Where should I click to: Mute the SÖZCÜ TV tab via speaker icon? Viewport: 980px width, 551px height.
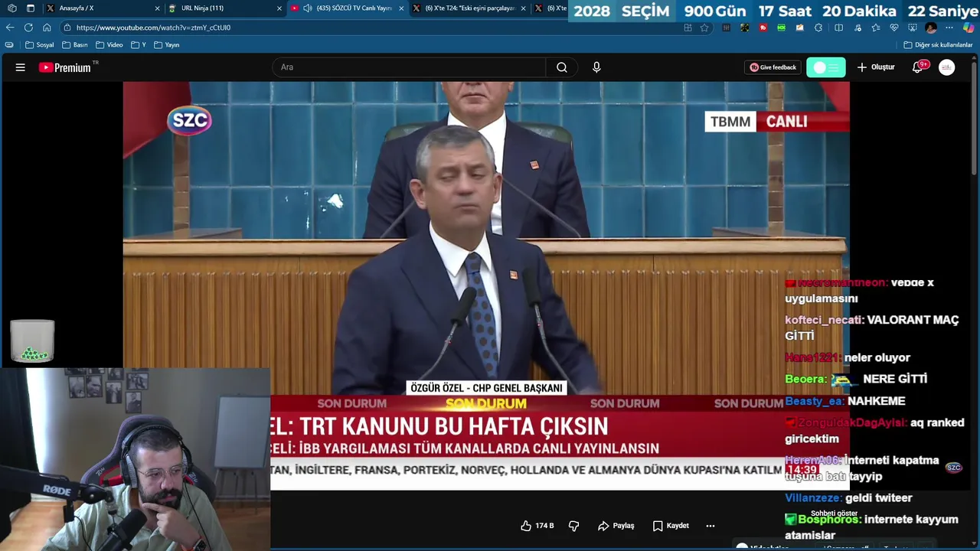(308, 8)
